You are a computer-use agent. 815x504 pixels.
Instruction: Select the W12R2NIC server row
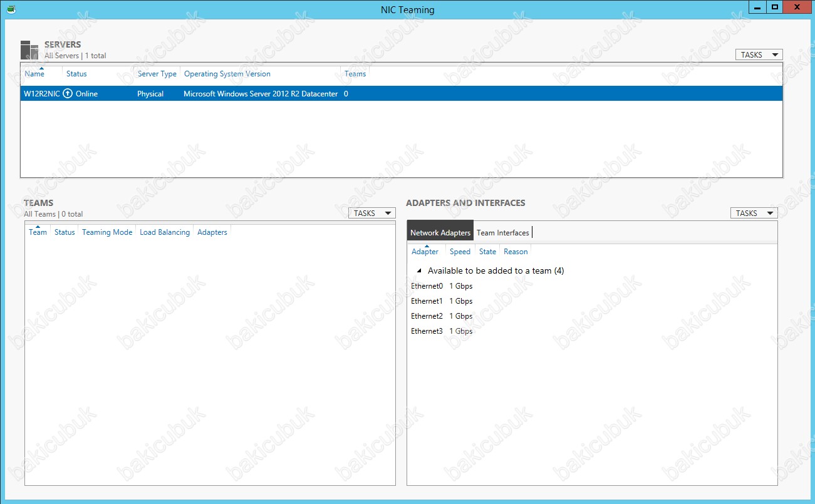(x=402, y=94)
